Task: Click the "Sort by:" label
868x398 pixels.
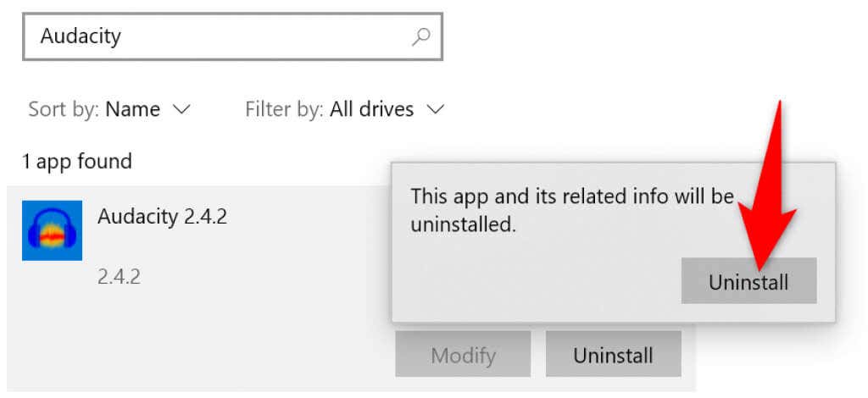Action: 64,109
